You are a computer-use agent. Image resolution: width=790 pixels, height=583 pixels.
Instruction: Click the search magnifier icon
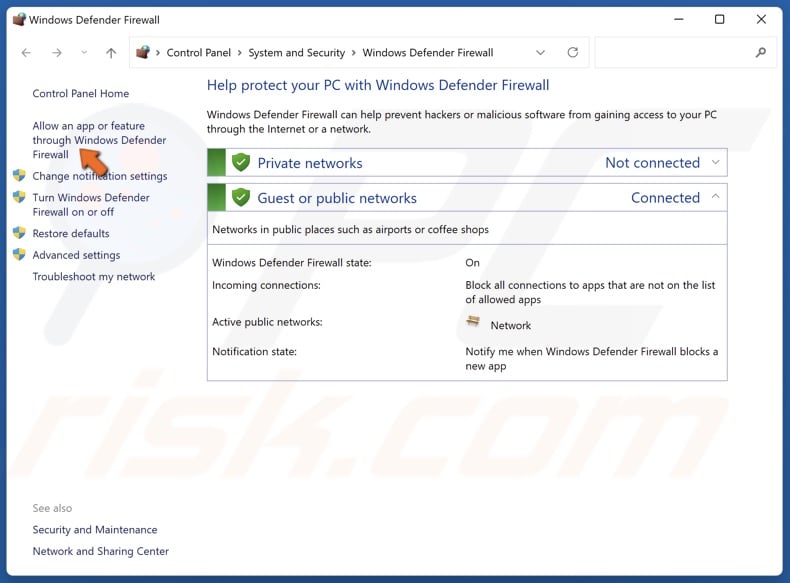(761, 52)
